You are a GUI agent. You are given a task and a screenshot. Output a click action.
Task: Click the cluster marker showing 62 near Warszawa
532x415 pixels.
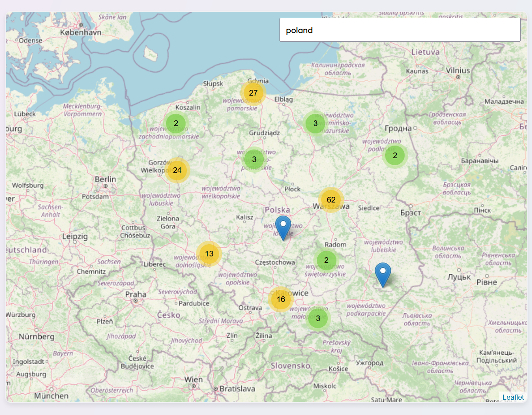click(331, 199)
